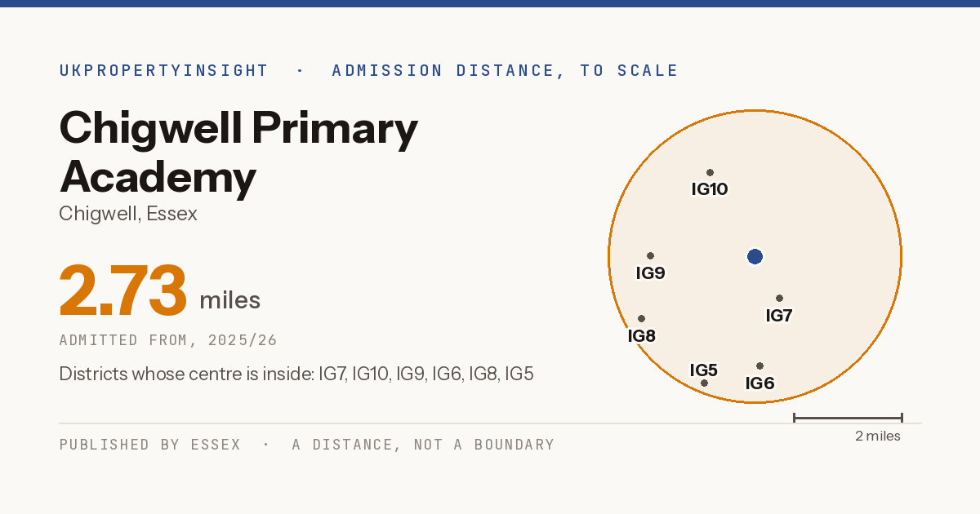Click the IG8 district marker dot
The image size is (980, 514).
click(x=641, y=318)
